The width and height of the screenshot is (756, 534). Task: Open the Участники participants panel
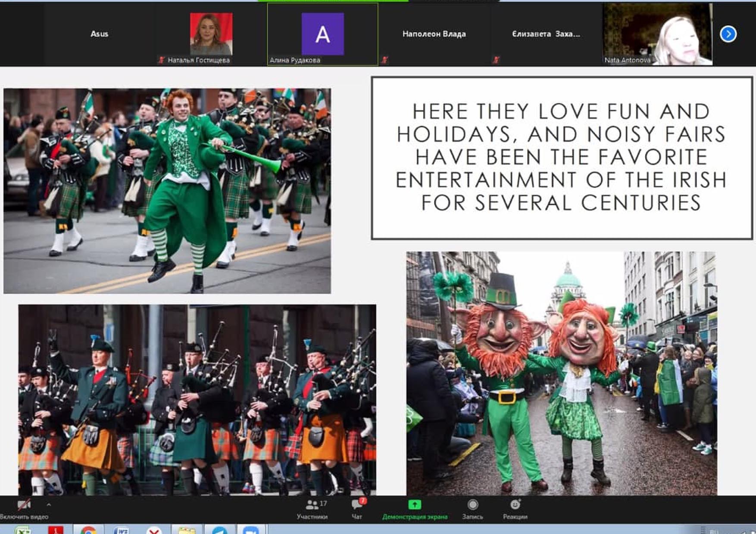click(x=312, y=508)
